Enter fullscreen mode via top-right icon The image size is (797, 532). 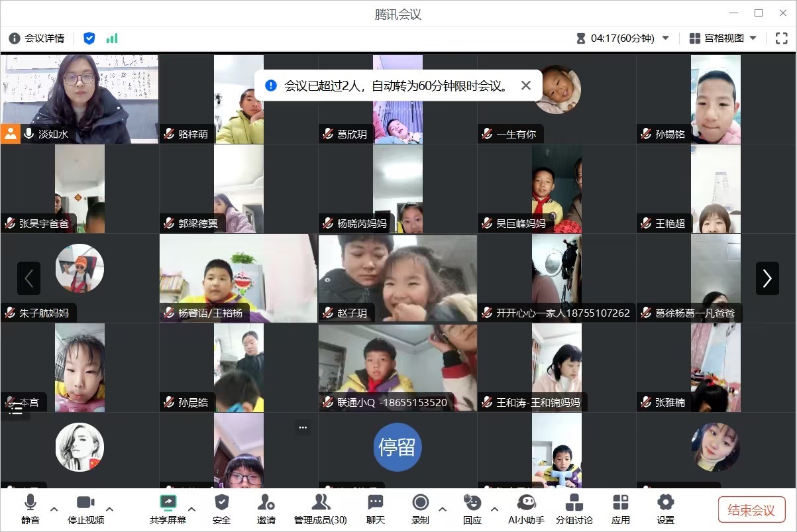coord(781,38)
